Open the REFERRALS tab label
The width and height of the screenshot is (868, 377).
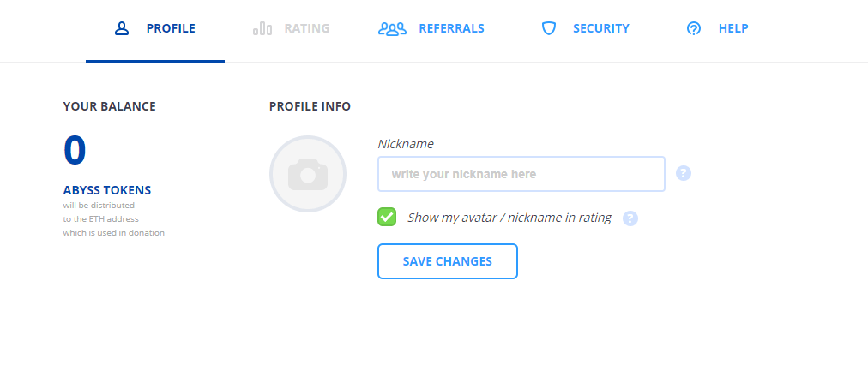(451, 28)
